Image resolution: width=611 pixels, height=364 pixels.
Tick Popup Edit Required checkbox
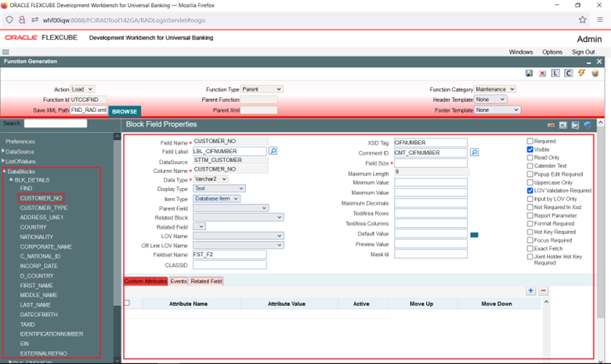(530, 174)
